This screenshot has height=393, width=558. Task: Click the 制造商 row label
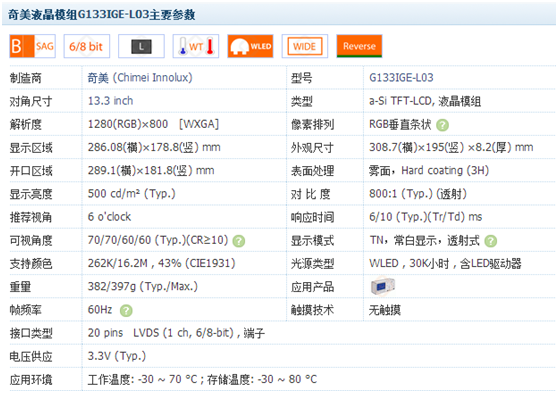point(26,78)
